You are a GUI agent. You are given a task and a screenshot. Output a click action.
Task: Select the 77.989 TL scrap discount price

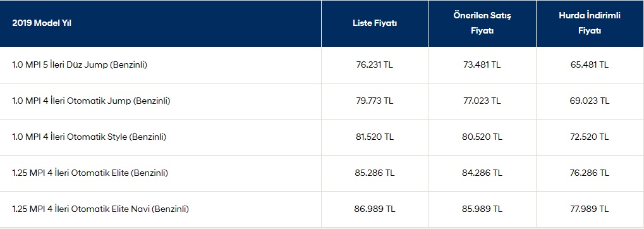pyautogui.click(x=590, y=209)
